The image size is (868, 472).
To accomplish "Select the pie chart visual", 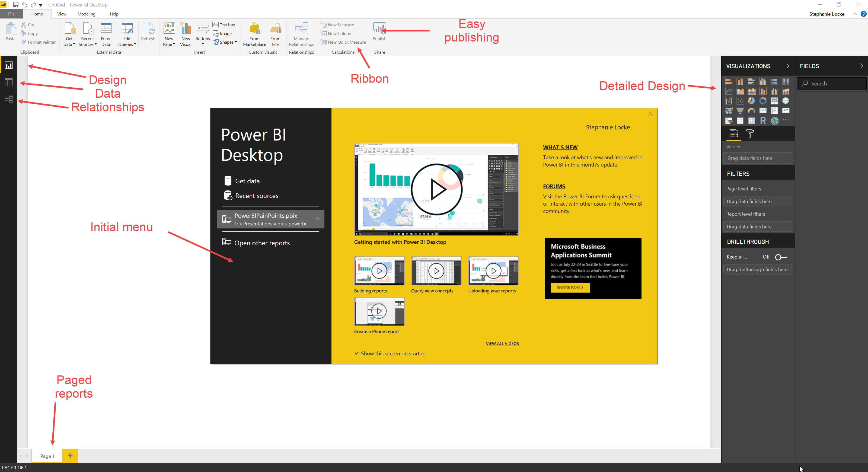I will coord(751,101).
